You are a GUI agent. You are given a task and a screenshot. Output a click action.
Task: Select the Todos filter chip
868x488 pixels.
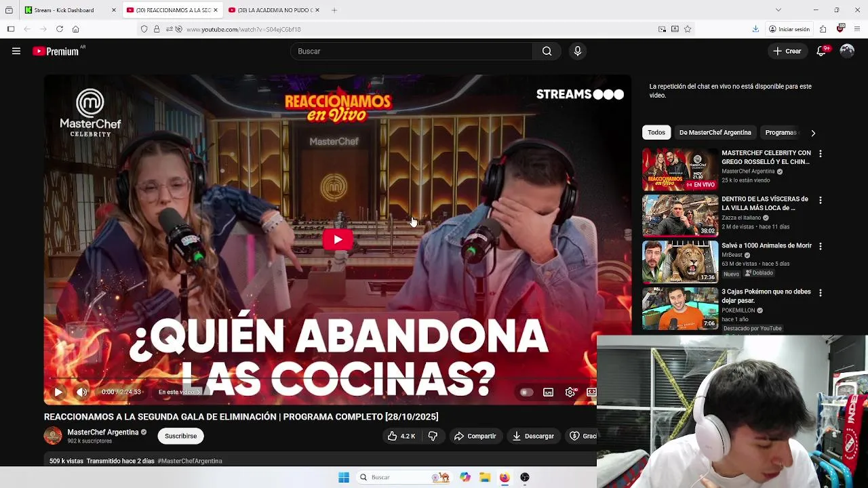656,133
